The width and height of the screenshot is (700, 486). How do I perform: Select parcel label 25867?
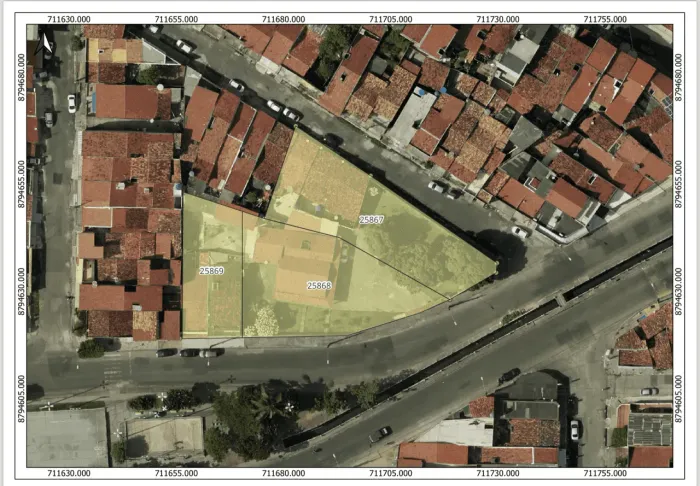click(371, 220)
